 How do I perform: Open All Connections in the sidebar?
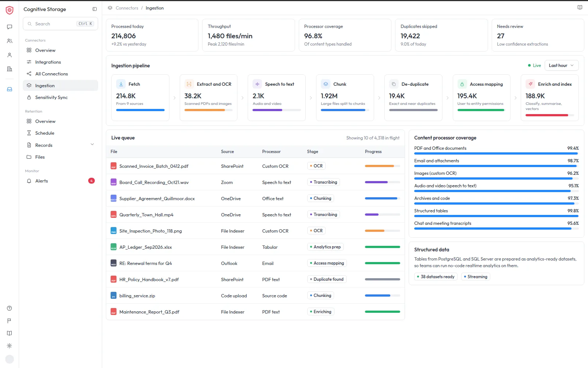(60, 74)
